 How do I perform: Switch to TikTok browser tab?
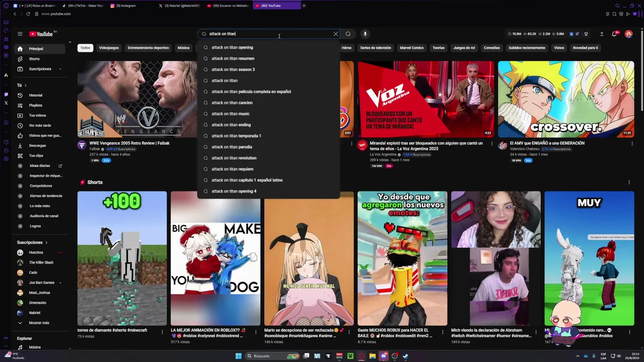84,6
